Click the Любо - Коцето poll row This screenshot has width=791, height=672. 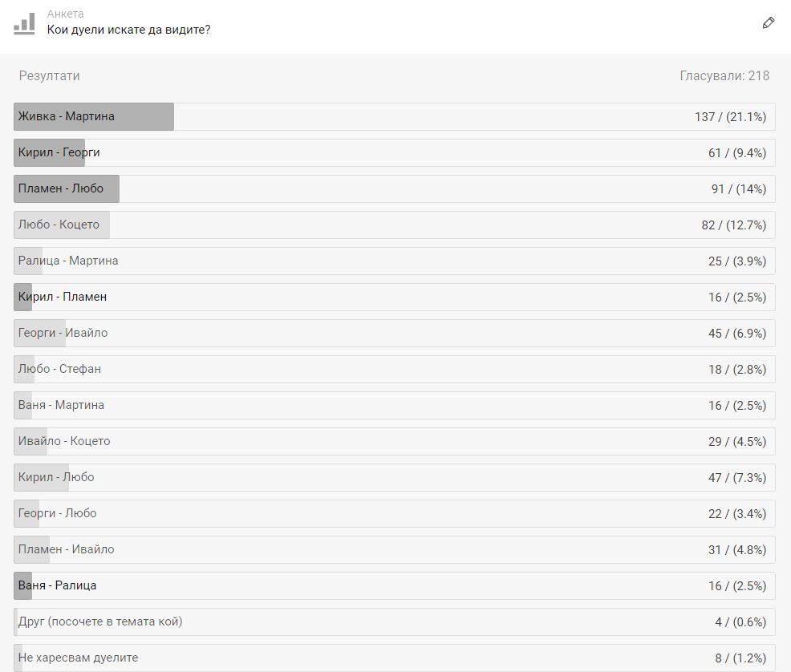coord(395,225)
